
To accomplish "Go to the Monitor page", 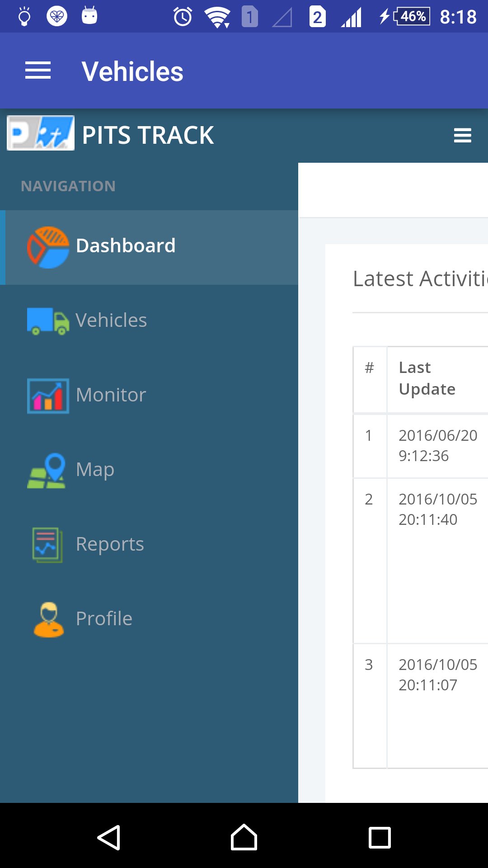I will pyautogui.click(x=111, y=395).
